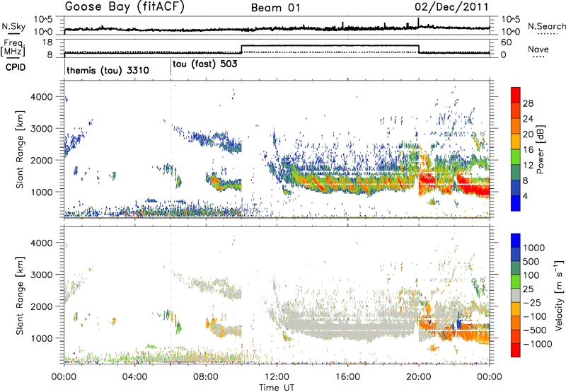Click the '20:00' time axis label
This screenshot has width=566, height=392.
[418, 377]
